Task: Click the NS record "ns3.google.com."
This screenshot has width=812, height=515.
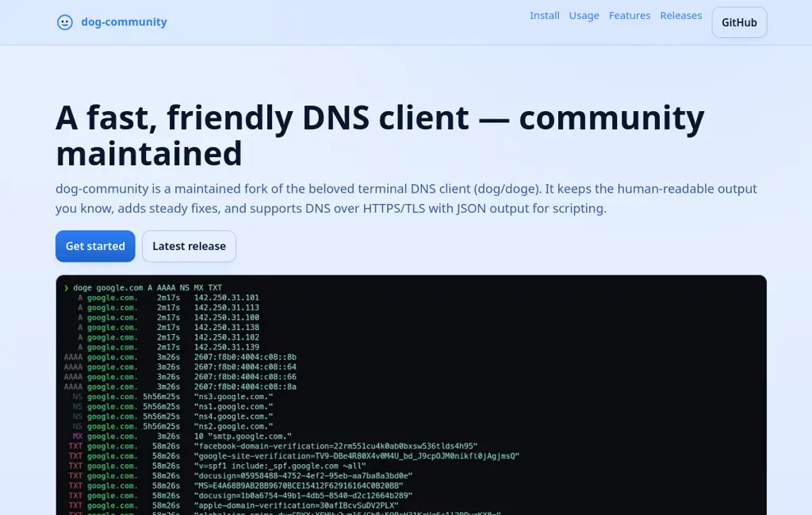Action: point(233,396)
